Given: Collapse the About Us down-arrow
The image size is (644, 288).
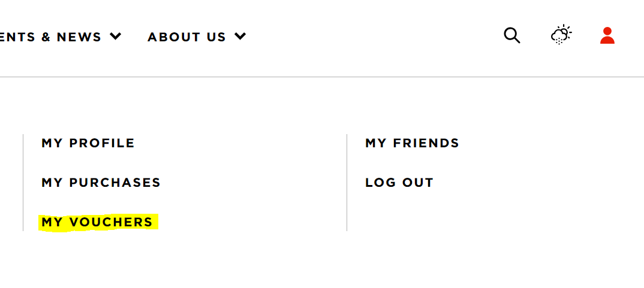Looking at the screenshot, I should point(240,37).
